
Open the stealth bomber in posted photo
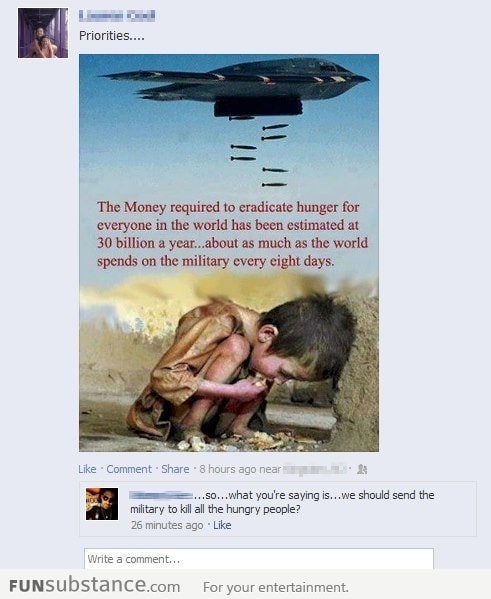point(235,86)
